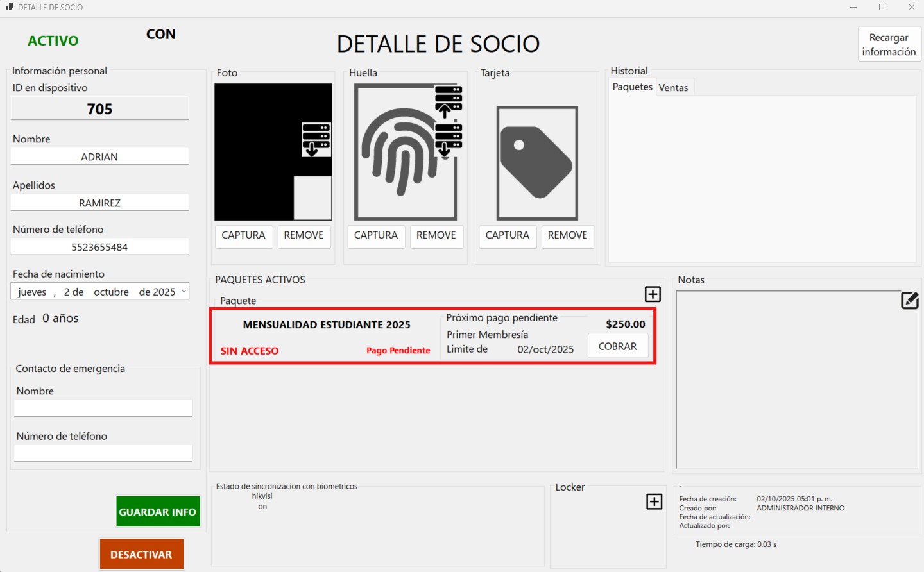
Task: Click the Apellidos field containing RAMIREZ
Action: [99, 203]
